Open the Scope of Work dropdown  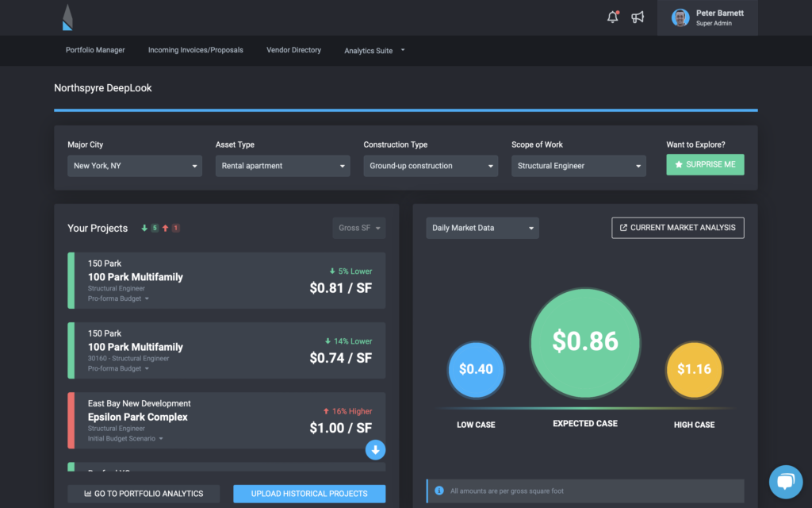point(579,166)
